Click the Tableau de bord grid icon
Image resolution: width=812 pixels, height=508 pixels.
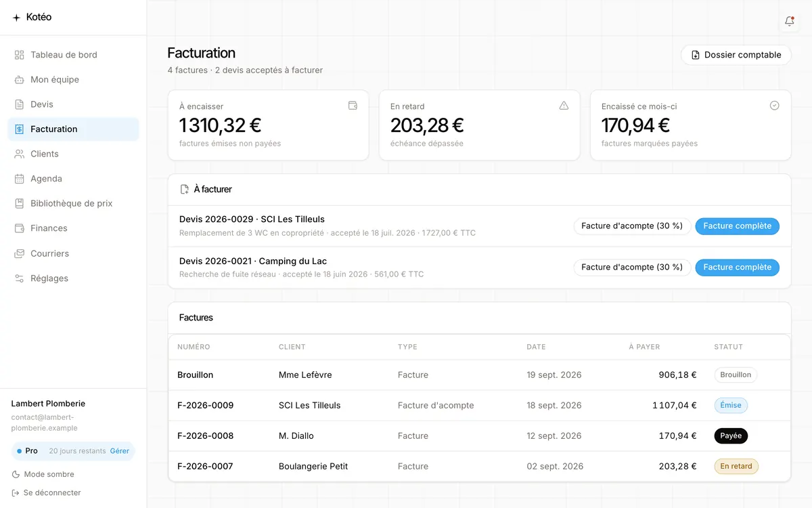(x=19, y=55)
